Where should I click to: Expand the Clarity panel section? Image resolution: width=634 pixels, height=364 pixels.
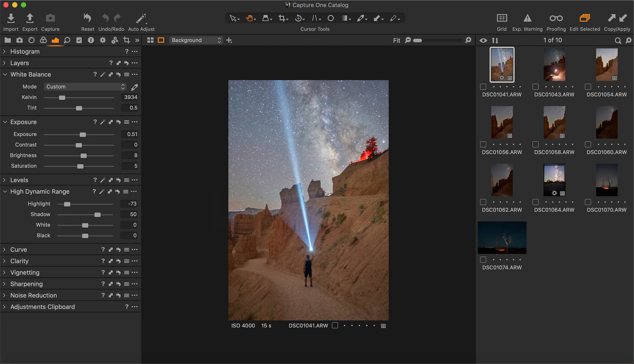coord(4,261)
